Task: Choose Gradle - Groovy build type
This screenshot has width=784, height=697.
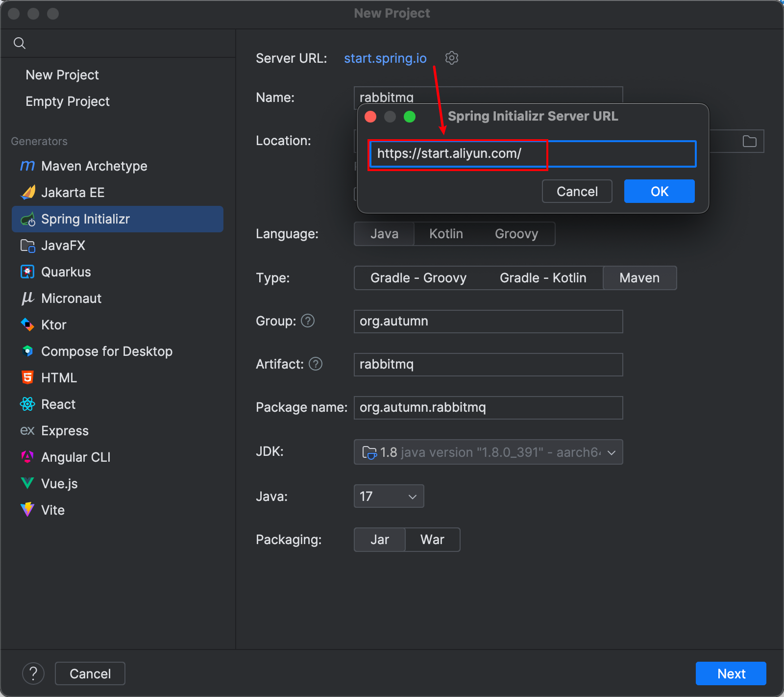Action: (x=418, y=278)
